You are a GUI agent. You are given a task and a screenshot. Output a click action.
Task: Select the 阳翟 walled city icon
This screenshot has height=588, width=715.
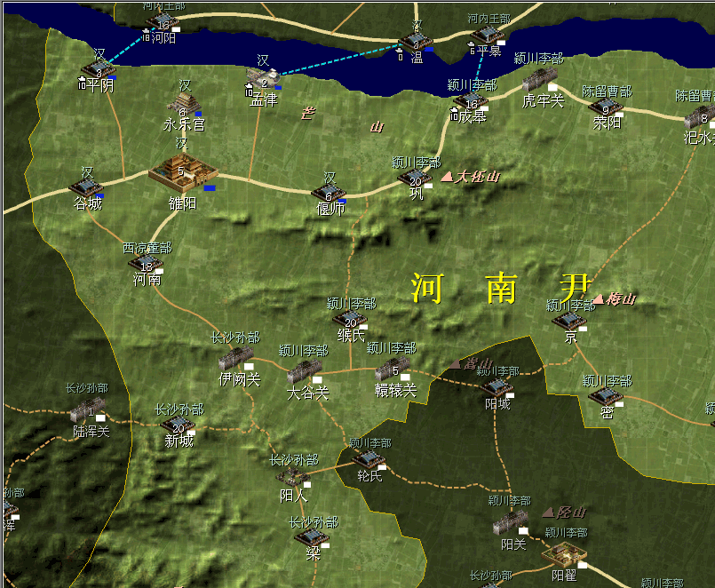(x=564, y=554)
